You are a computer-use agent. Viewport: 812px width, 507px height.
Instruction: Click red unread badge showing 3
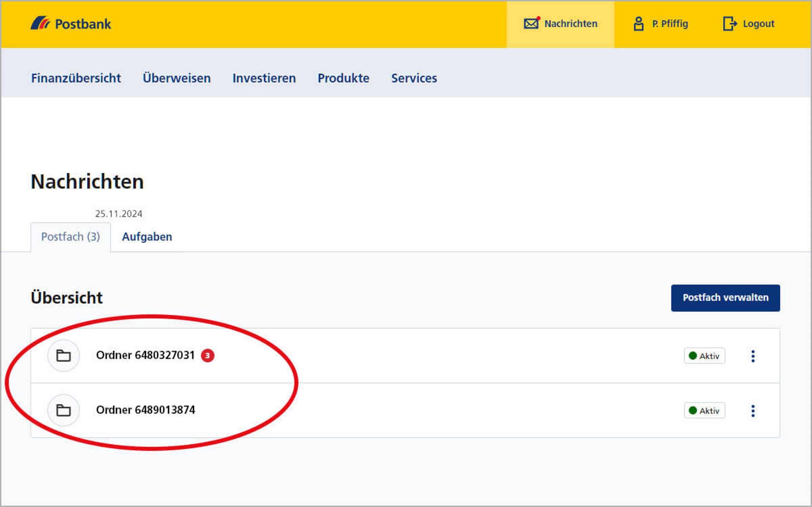[x=207, y=356]
